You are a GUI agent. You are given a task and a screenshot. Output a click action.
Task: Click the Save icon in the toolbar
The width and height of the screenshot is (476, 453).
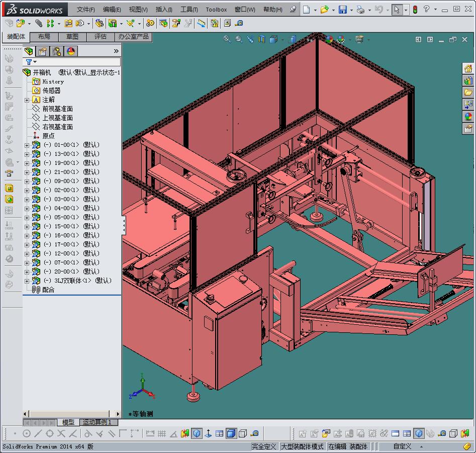(342, 10)
